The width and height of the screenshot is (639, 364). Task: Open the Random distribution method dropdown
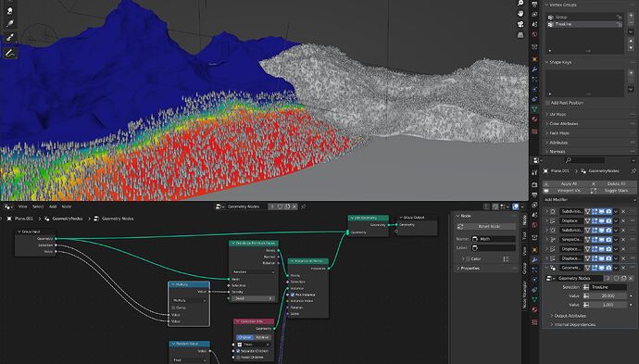click(x=253, y=272)
